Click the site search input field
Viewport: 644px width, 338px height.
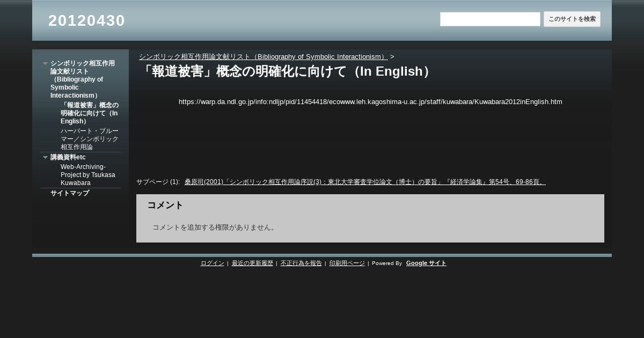pos(490,19)
